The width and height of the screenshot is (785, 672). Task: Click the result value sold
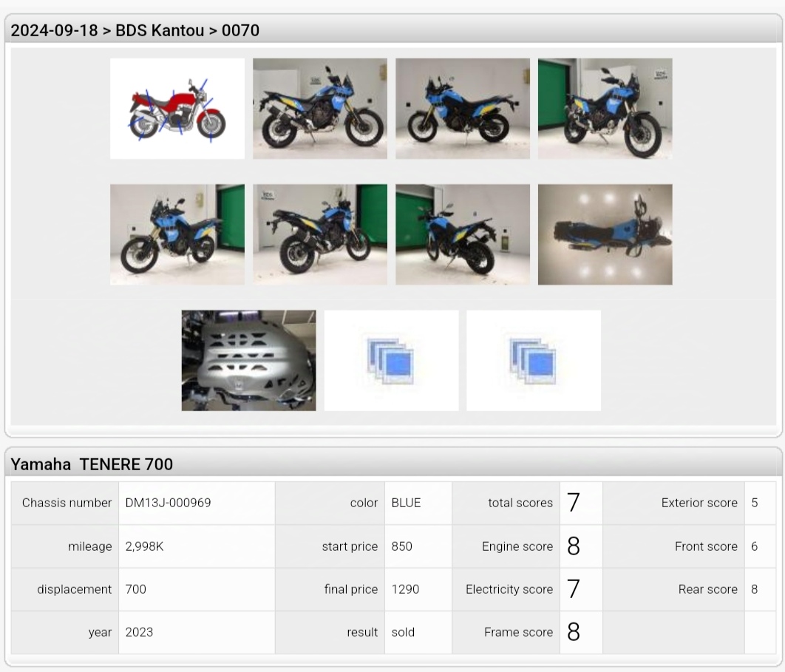pos(403,632)
